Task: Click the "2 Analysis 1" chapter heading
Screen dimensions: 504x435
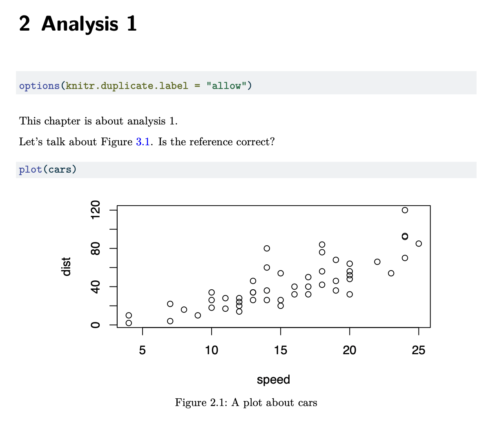Action: pyautogui.click(x=78, y=24)
